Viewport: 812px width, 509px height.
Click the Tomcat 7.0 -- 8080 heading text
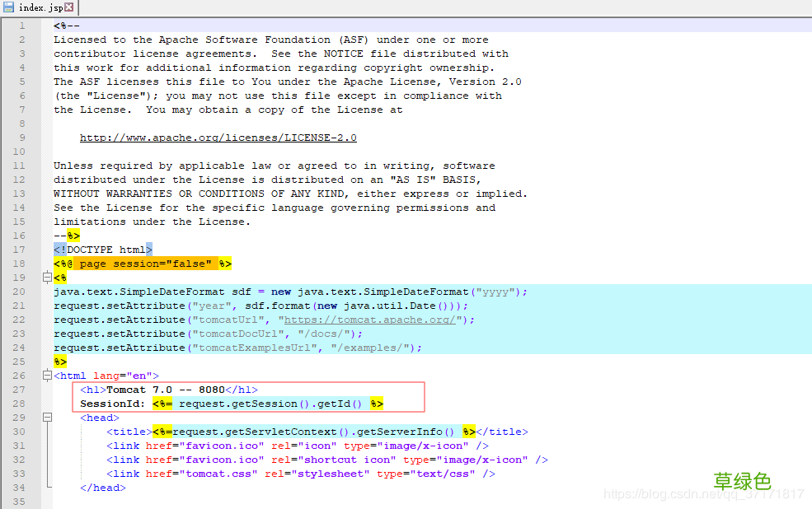(x=166, y=390)
